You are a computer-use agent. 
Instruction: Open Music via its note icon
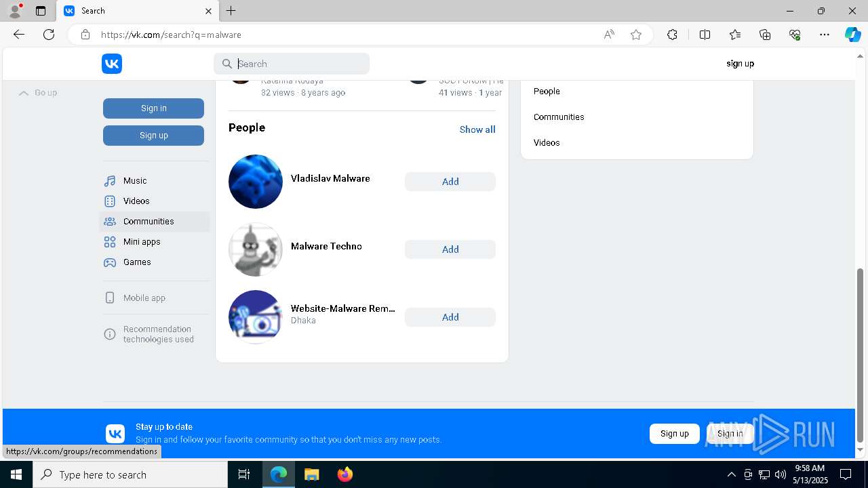point(110,181)
